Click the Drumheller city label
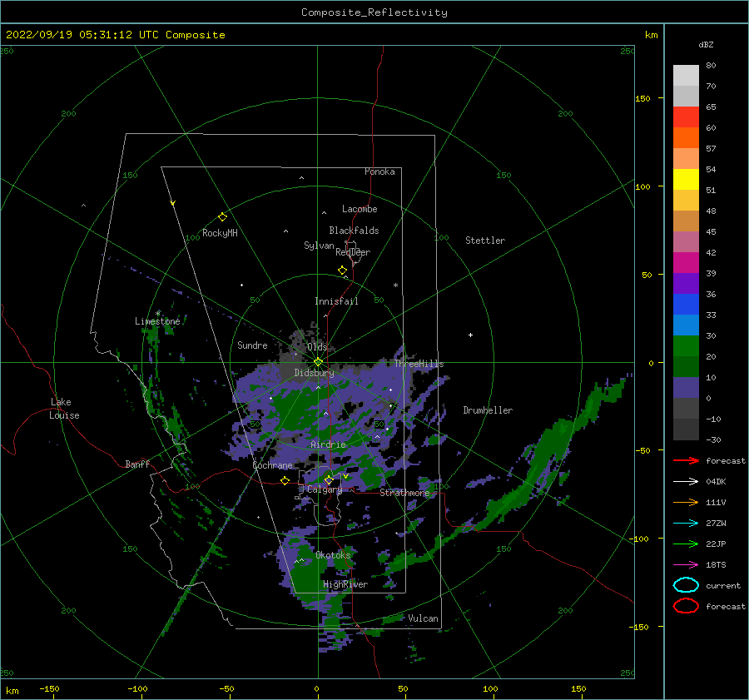 tap(488, 410)
